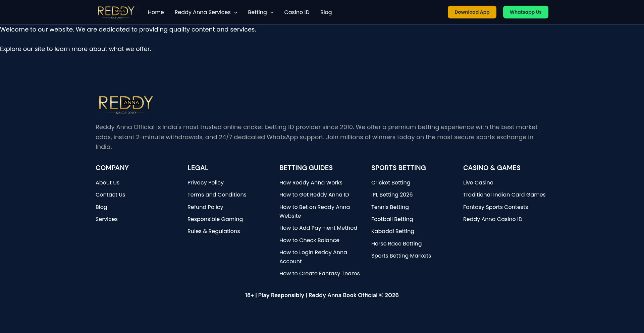Open Services link under Company
Image resolution: width=644 pixels, height=333 pixels.
[x=107, y=219]
